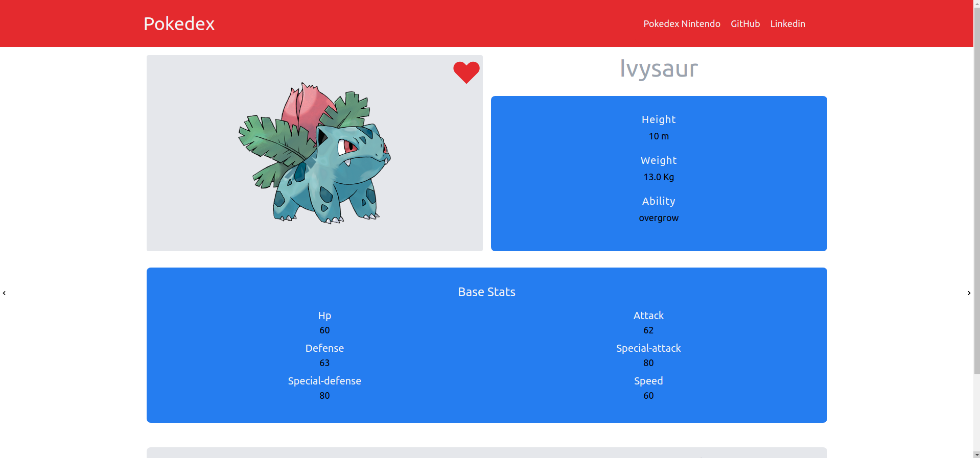
Task: Click the Defense stat label
Action: point(324,348)
